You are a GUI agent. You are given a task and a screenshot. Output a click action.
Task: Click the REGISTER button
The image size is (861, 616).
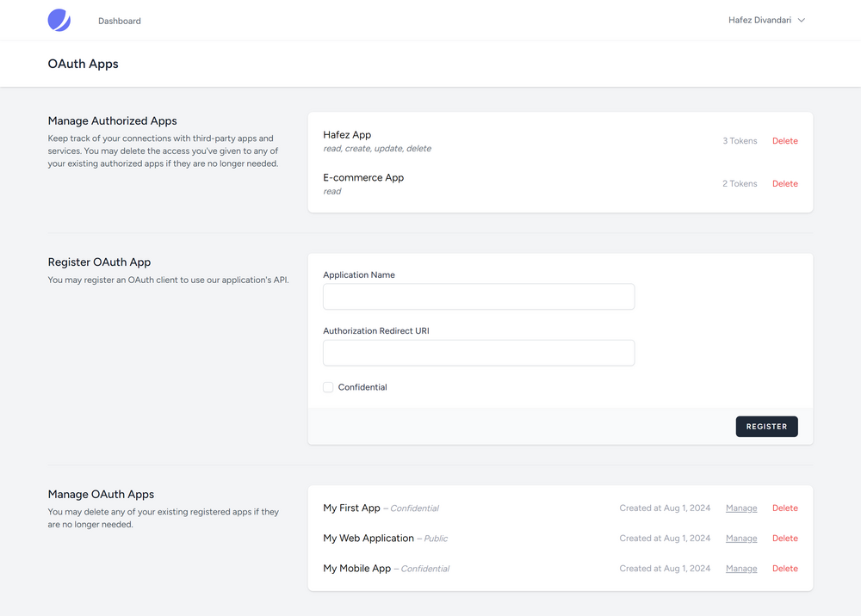766,427
